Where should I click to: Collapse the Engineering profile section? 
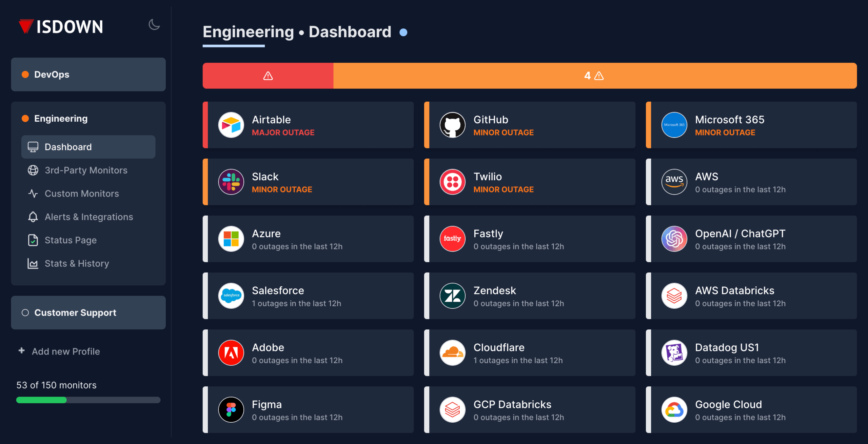88,119
